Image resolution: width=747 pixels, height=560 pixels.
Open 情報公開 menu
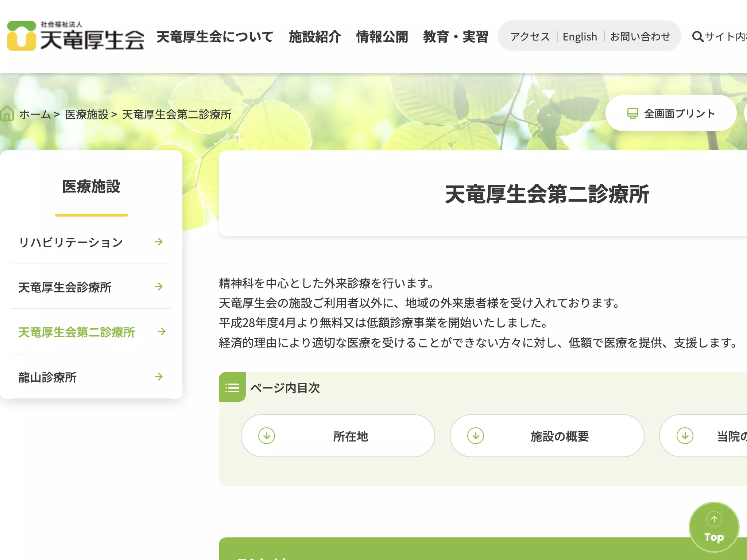click(382, 37)
